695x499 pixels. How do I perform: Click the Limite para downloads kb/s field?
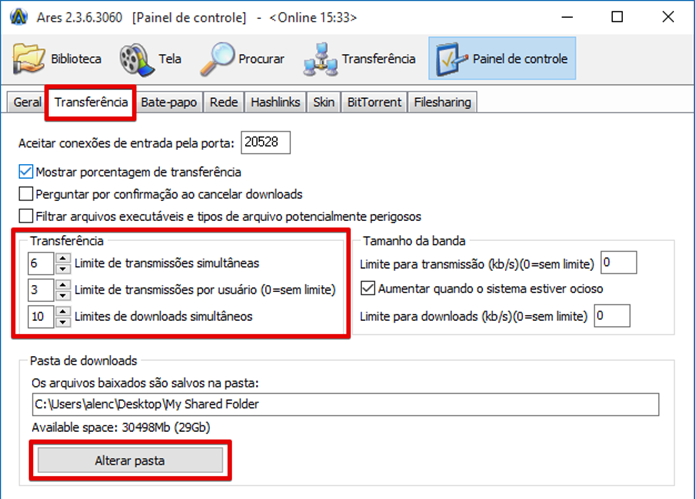pyautogui.click(x=612, y=316)
